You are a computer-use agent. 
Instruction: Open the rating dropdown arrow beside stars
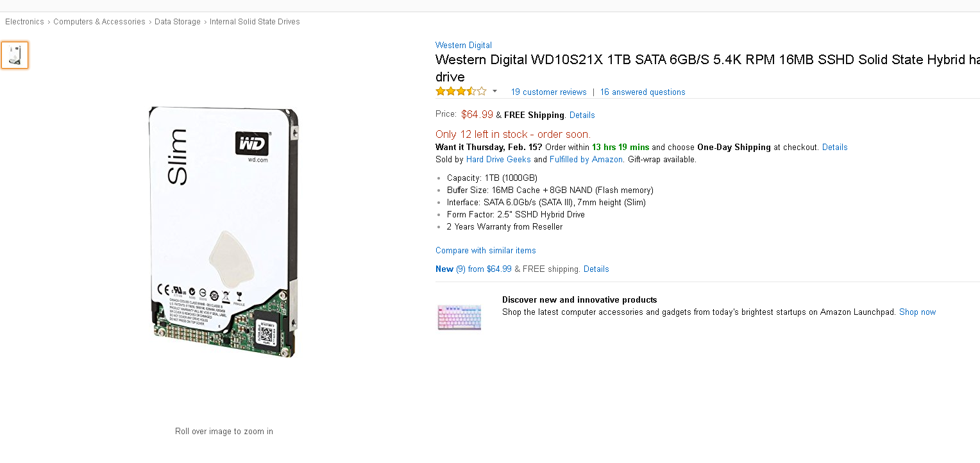[x=494, y=91]
